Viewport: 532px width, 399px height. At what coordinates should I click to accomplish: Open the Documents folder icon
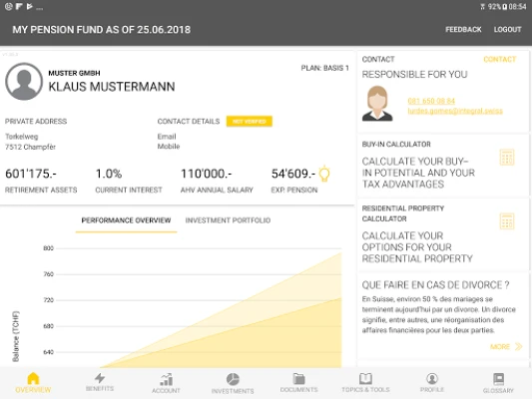pos(298,379)
